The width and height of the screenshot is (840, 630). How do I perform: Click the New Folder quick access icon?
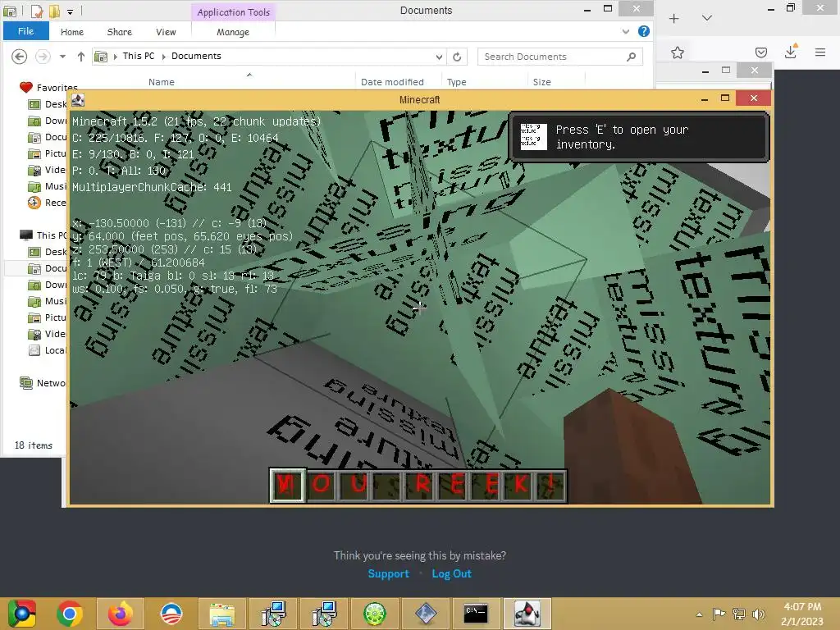[x=54, y=11]
